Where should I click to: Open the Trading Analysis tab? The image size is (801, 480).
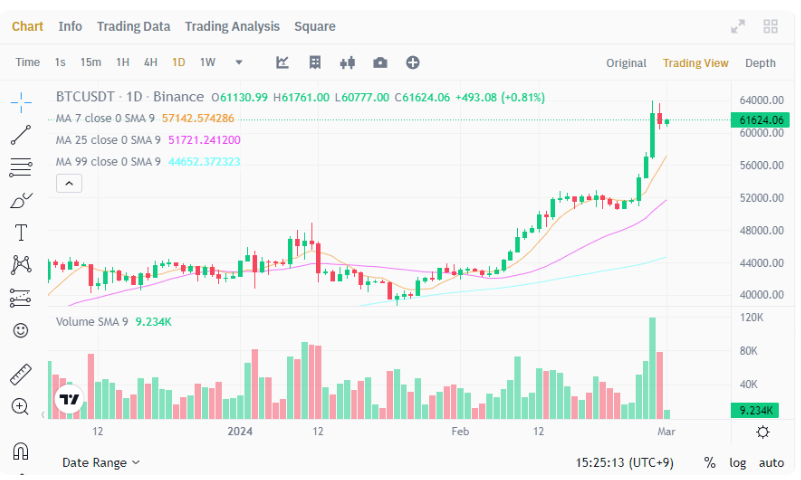point(232,27)
